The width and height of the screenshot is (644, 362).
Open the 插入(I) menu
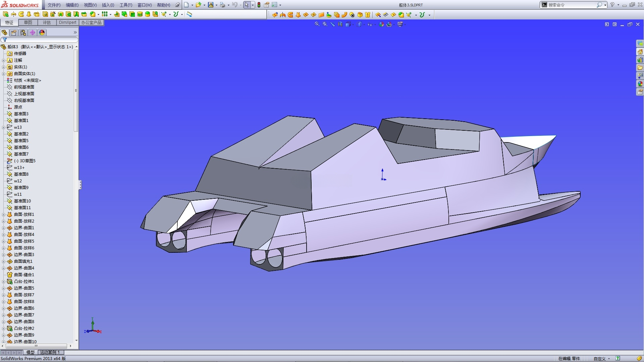pos(108,5)
